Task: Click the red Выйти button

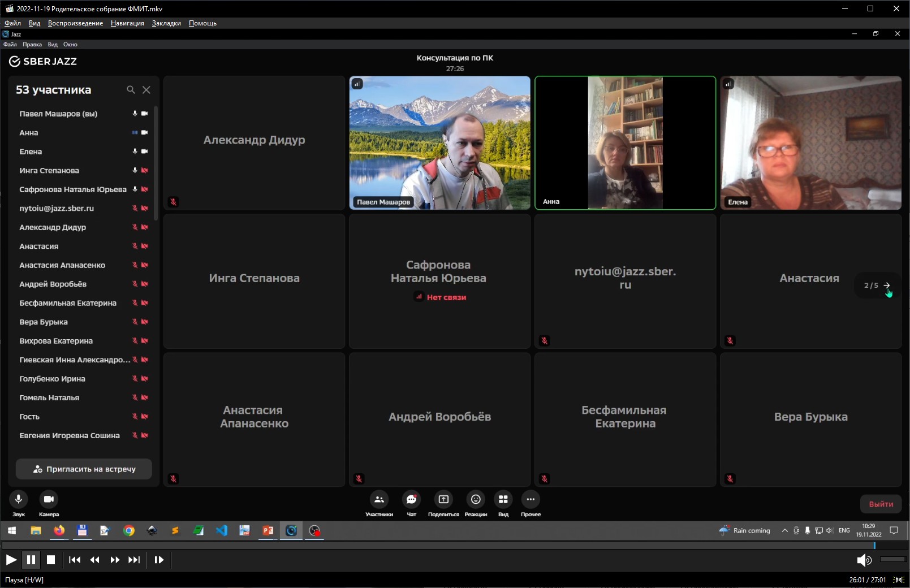Action: 881,504
